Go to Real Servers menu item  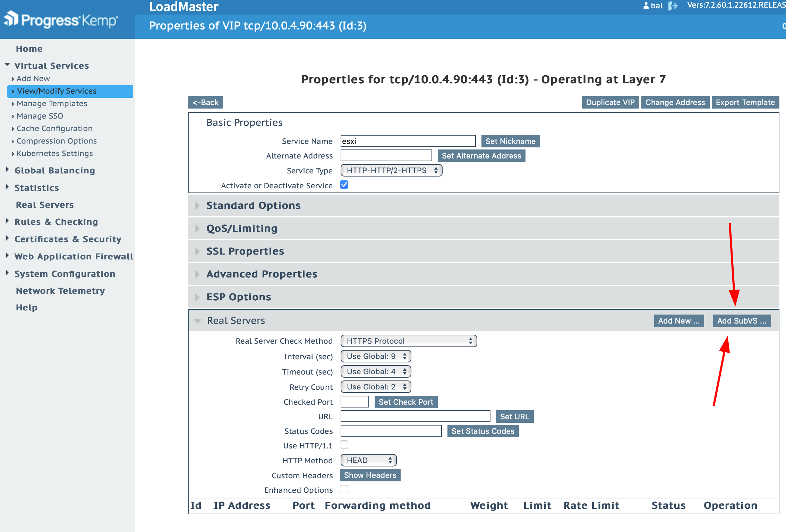(45, 205)
